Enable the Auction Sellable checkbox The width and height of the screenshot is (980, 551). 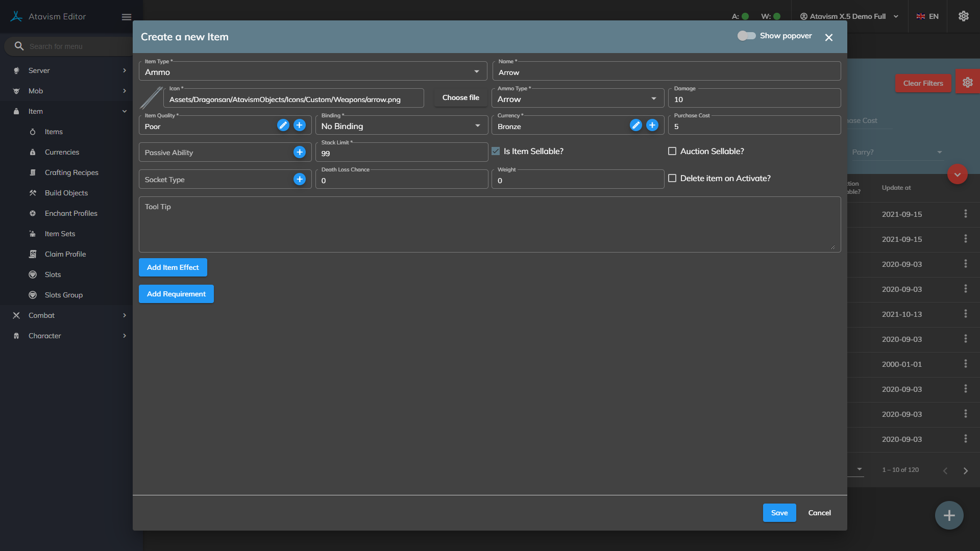click(672, 151)
